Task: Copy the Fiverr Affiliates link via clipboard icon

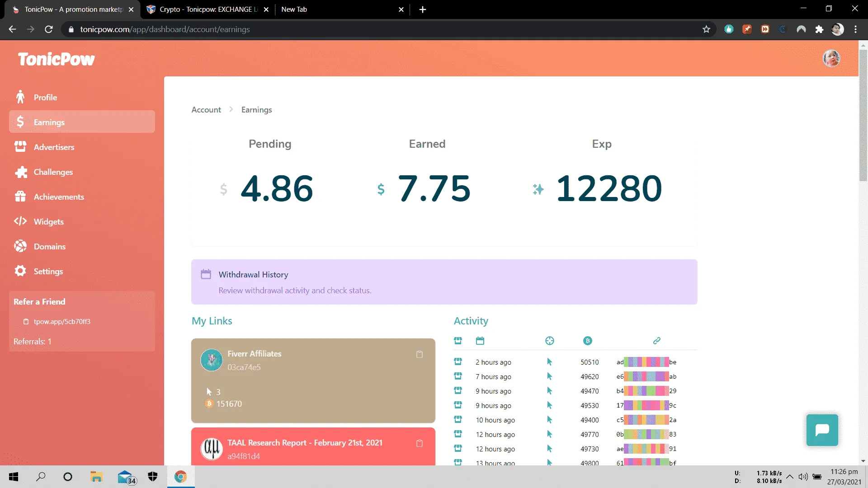Action: [420, 355]
